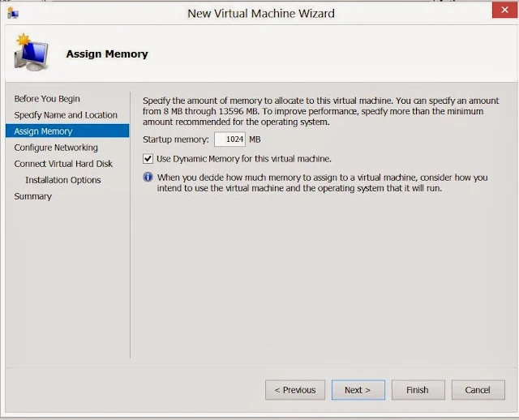Click the blue information icon

pos(148,177)
